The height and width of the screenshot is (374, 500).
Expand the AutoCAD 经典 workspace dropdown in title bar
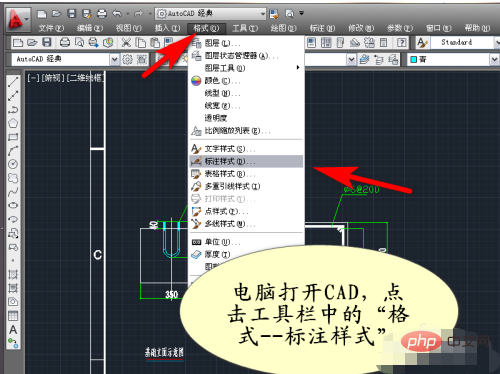point(263,14)
